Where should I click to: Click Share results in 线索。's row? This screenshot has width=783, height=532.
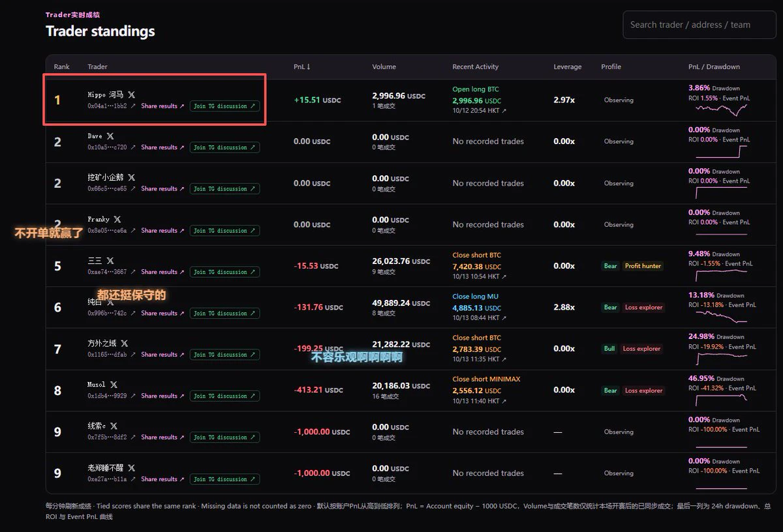click(162, 437)
